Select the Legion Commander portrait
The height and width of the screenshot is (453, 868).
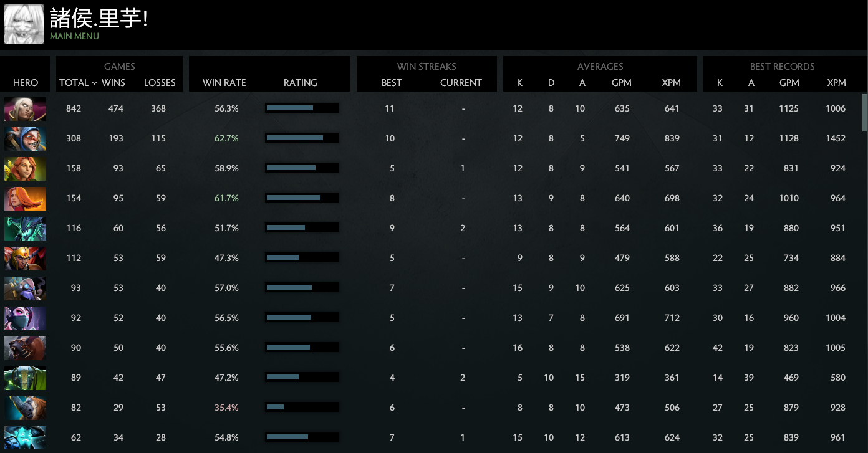(25, 258)
